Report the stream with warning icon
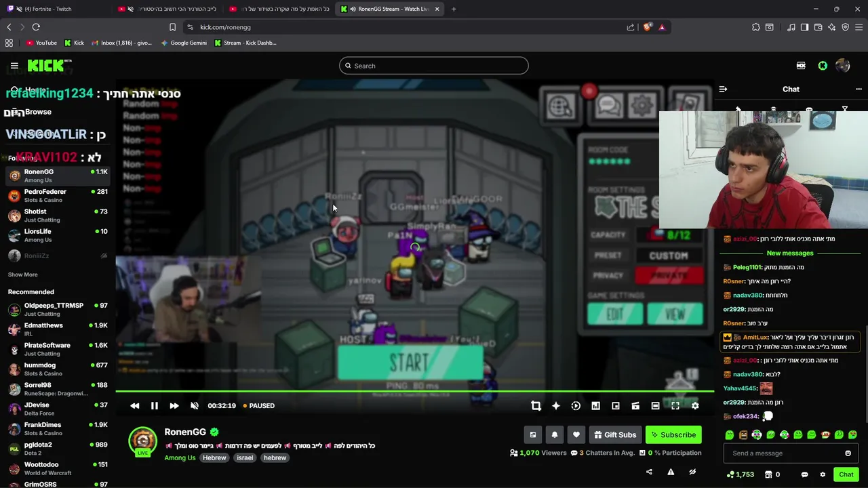 tap(671, 472)
